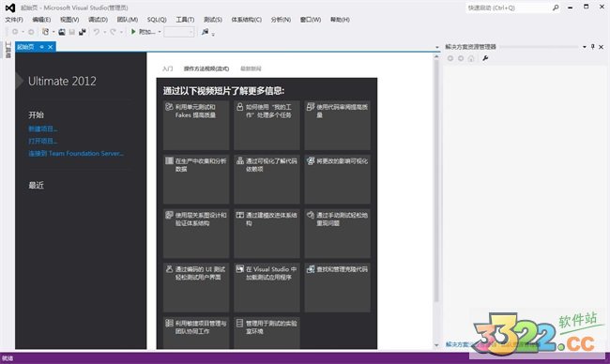The image size is (610, 364).
Task: Open the 在生产中收集和分析数据 video tile
Action: (x=196, y=179)
